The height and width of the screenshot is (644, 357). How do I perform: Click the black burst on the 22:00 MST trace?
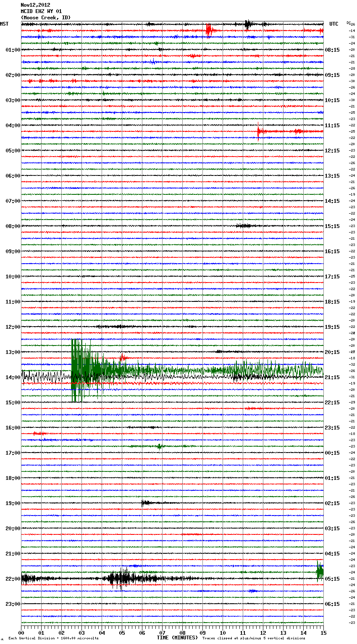[122, 579]
